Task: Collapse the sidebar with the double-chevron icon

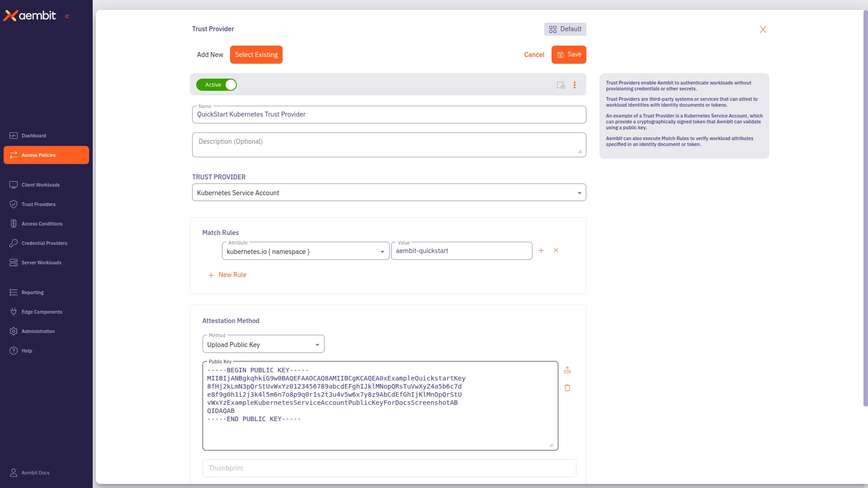Action: [67, 16]
